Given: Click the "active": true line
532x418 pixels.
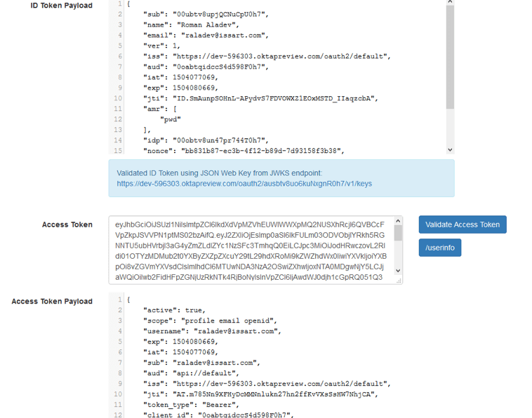Looking at the screenshot, I should pyautogui.click(x=174, y=310).
